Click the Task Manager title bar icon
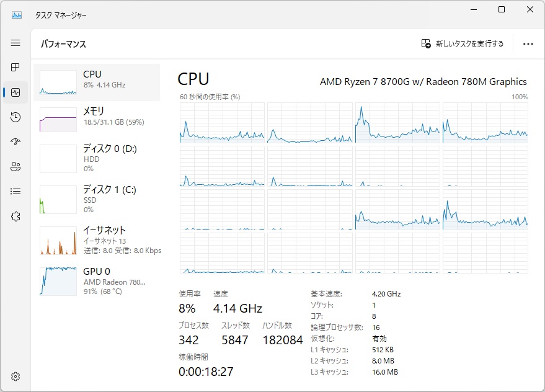This screenshot has width=545, height=392. [x=17, y=15]
